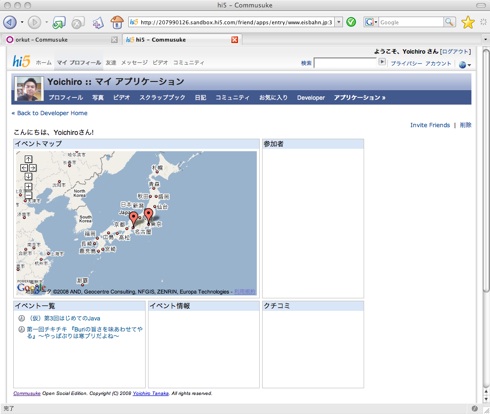Click the green reload toolbar icon
The height and width of the screenshot is (414, 490).
pos(59,22)
